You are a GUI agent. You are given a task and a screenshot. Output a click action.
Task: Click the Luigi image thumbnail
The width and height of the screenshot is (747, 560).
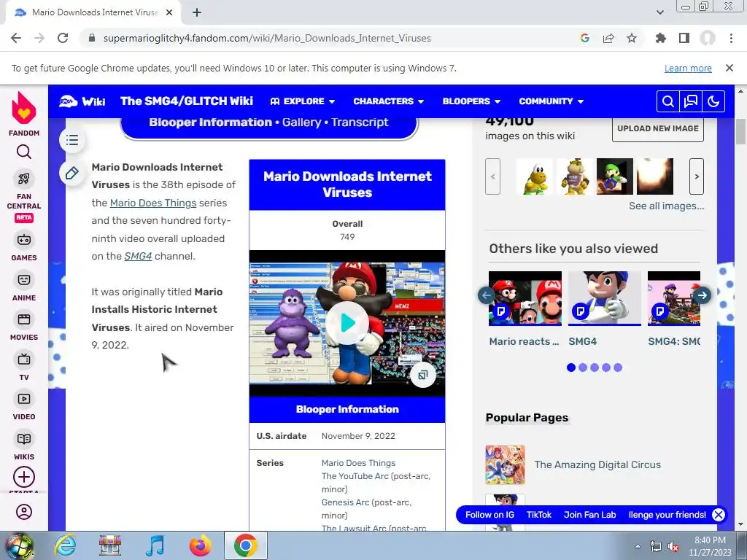615,176
